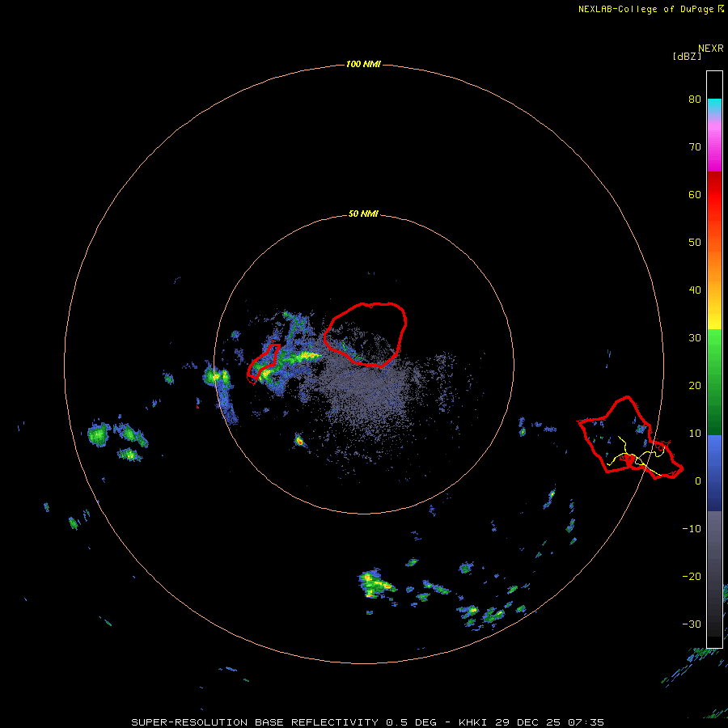Click the 10 value on the dBZ scale
Image resolution: width=728 pixels, height=728 pixels.
[695, 434]
